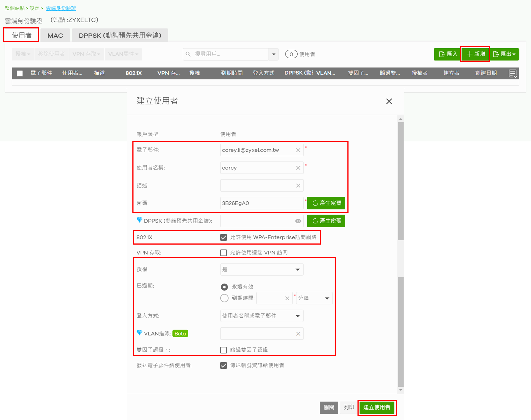The height and width of the screenshot is (420, 531).
Task: Close the Create User dialog with X
Action: point(389,101)
